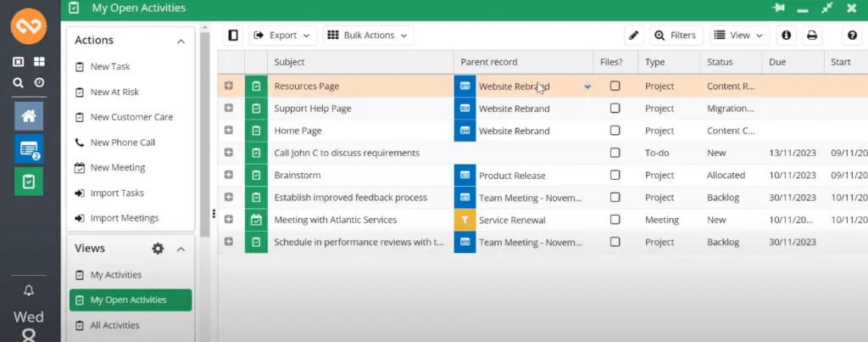Go to the Home icon
The image size is (868, 342).
click(x=29, y=116)
